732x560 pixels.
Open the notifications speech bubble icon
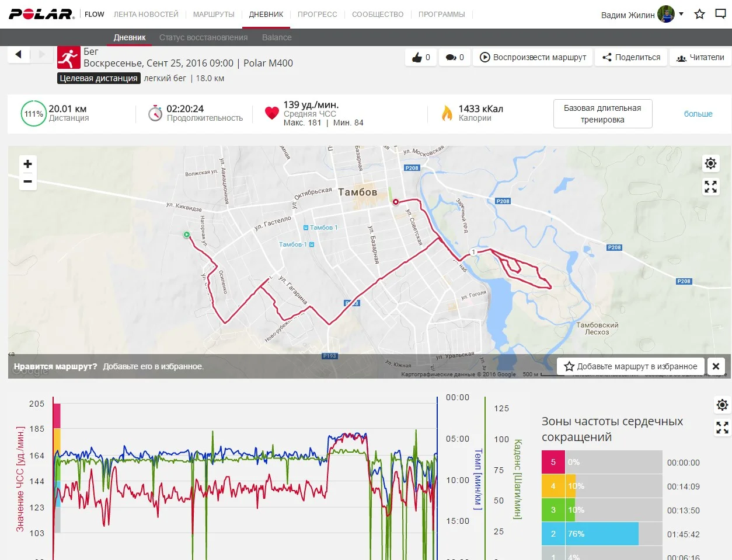tap(721, 14)
